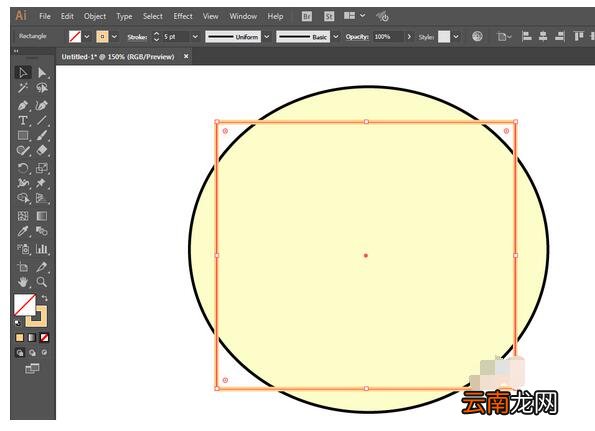
Task: Set None mode button in toolbox
Action: 44,337
